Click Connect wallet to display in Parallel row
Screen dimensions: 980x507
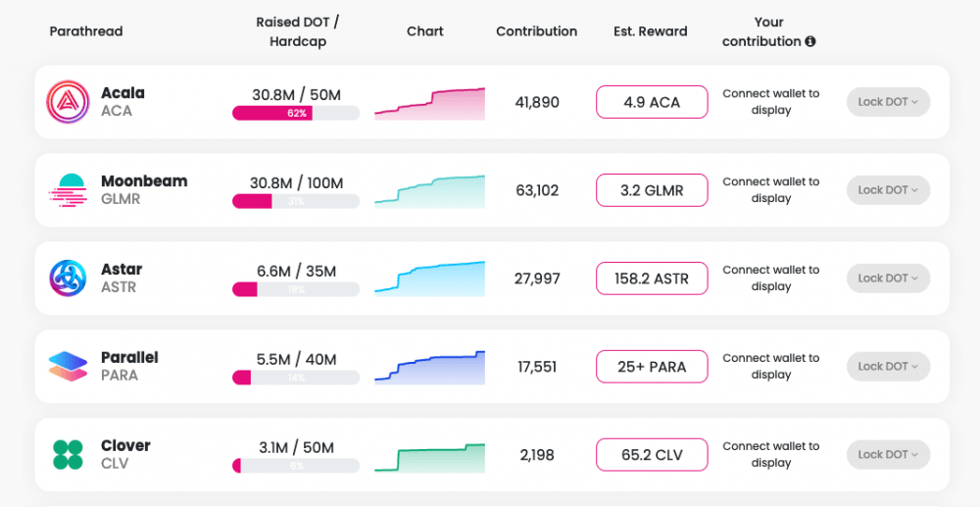770,367
